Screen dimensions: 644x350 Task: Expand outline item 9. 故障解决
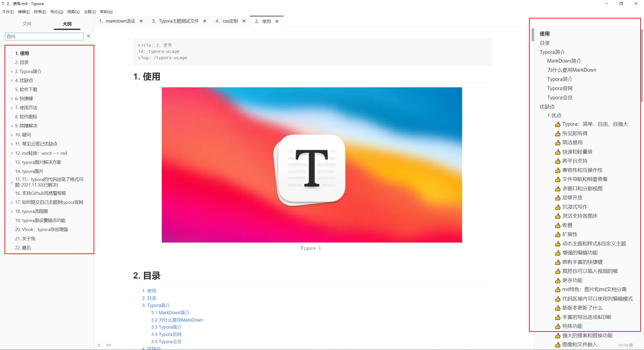coord(12,126)
